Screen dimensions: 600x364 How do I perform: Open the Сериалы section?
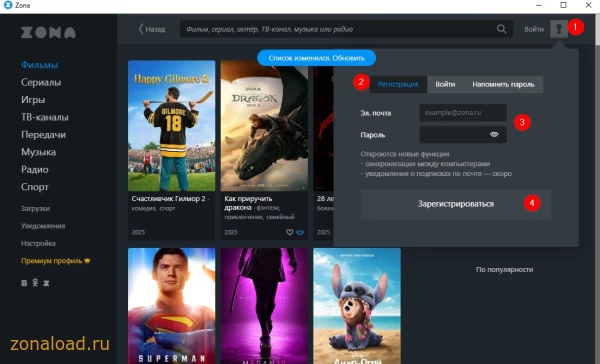click(x=41, y=82)
